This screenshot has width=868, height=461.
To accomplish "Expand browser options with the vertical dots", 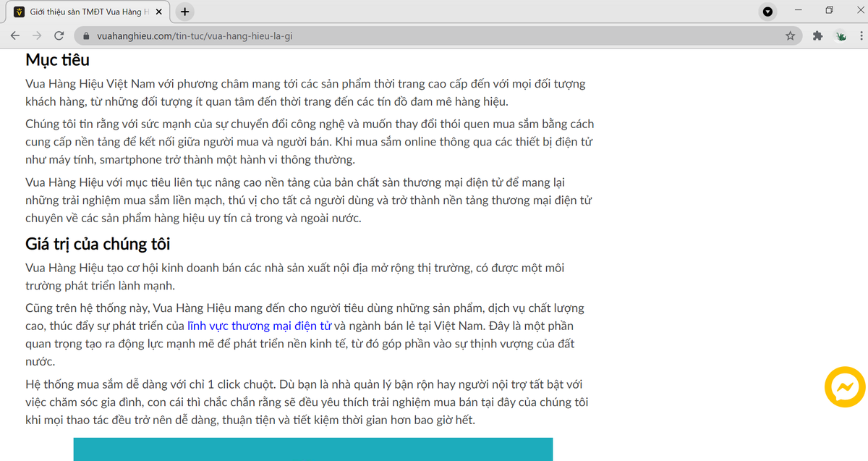I will coord(861,35).
